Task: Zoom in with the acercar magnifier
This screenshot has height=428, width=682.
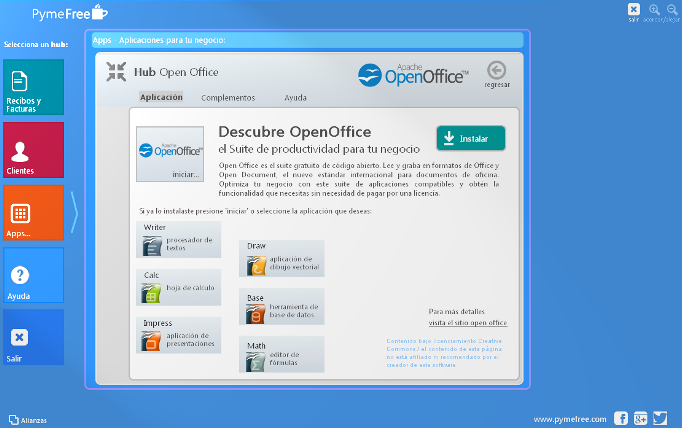Action: (654, 9)
